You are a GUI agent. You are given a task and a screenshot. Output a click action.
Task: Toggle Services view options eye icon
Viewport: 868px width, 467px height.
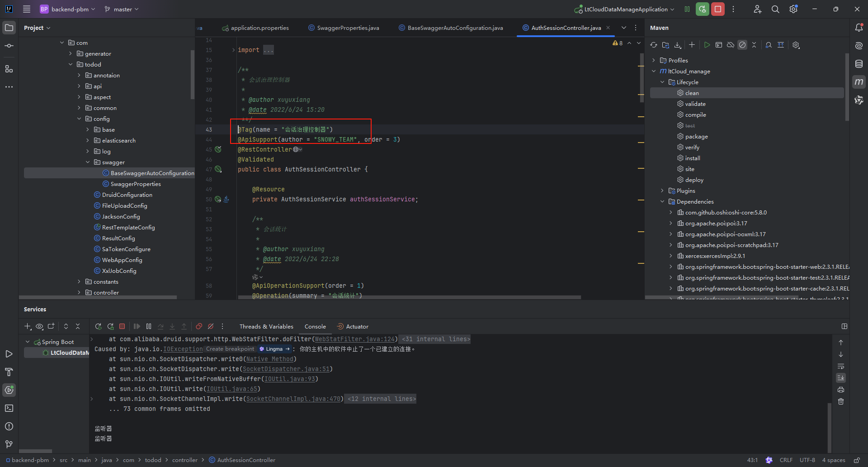click(x=39, y=326)
